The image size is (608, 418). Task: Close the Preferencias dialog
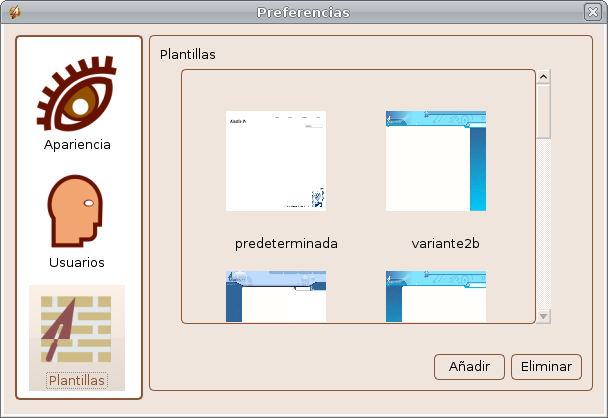pos(593,13)
